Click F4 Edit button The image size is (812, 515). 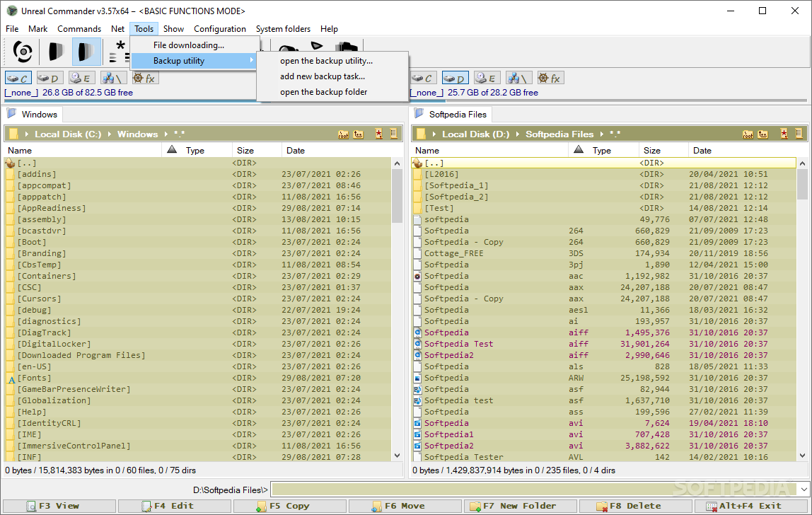click(x=175, y=506)
